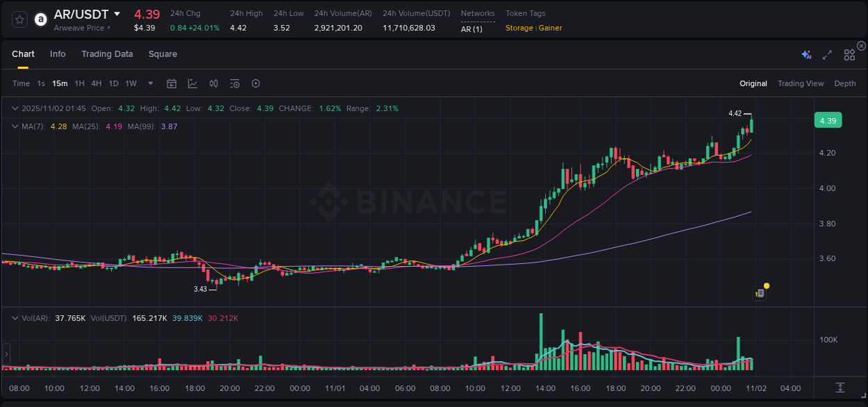Collapse the moving averages row chevron
The image size is (868, 407).
[15, 126]
